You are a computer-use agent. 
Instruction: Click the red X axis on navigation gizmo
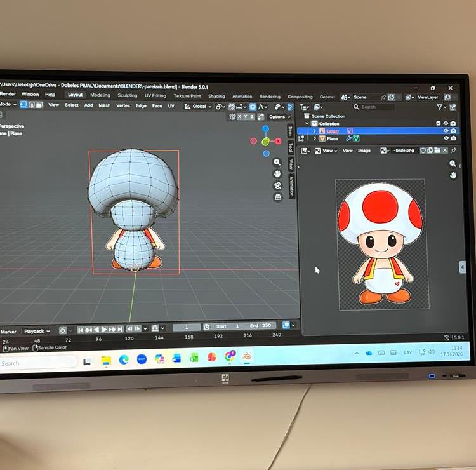point(278,141)
